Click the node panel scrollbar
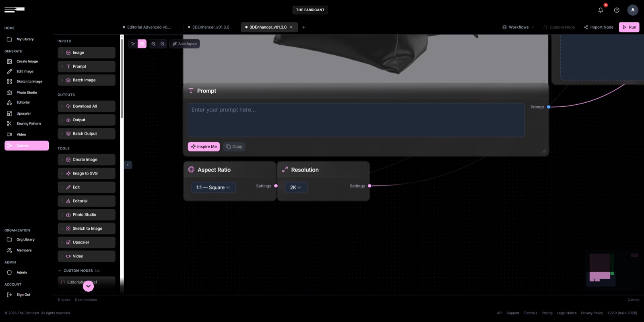 [122, 79]
